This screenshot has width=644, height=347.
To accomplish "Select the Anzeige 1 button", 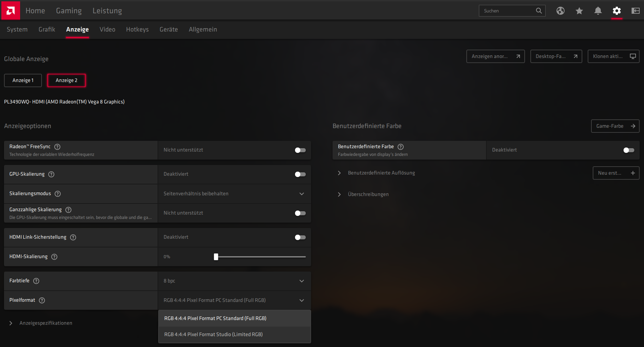I will pos(23,80).
